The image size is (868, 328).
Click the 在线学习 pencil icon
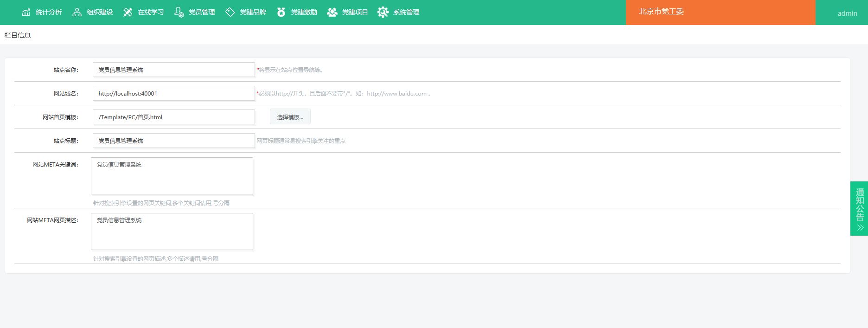coord(128,12)
